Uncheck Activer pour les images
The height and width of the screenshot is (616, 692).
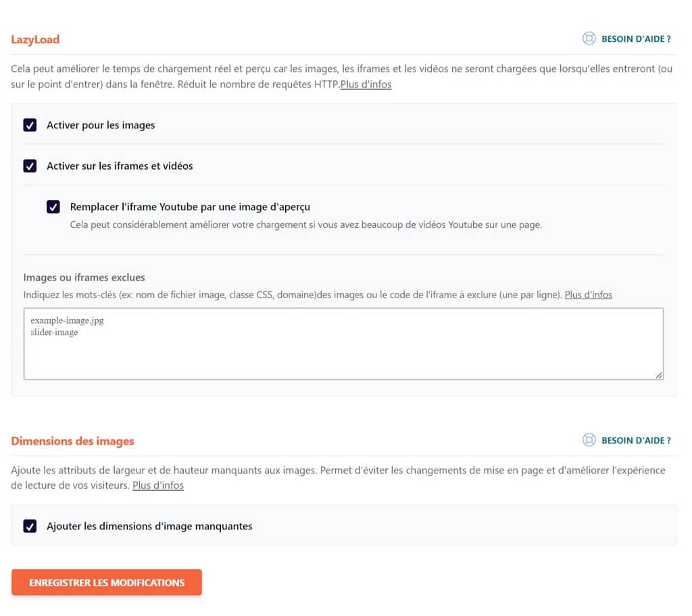point(30,125)
